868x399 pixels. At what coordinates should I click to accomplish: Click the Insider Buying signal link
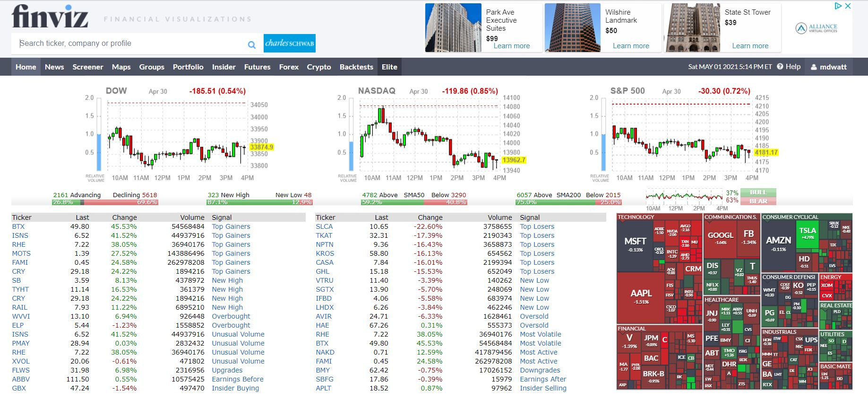235,388
